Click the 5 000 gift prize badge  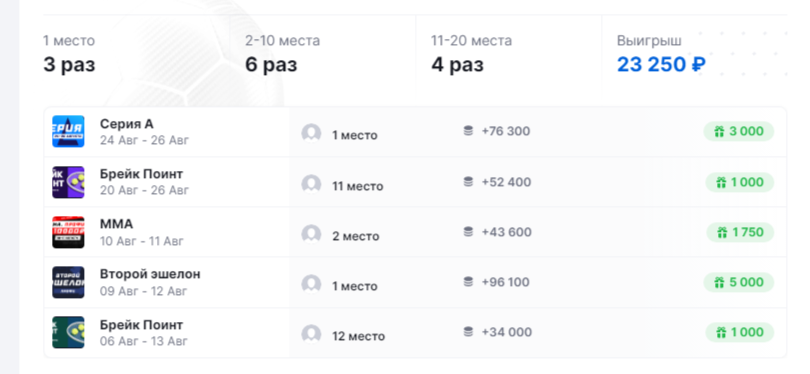(x=739, y=282)
